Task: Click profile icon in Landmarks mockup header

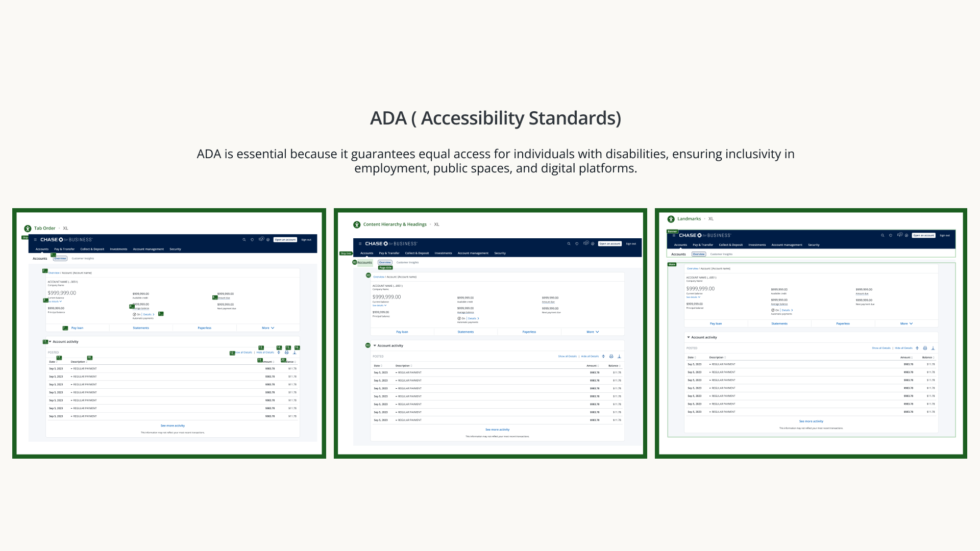Action: click(x=906, y=235)
